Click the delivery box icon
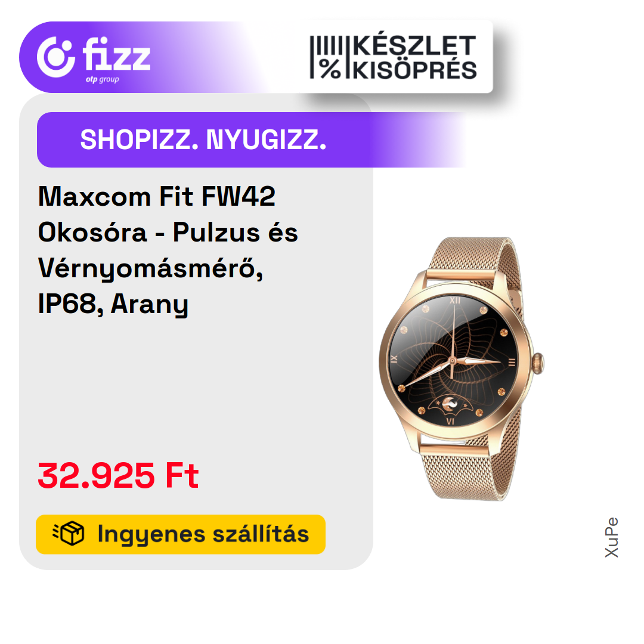The width and height of the screenshot is (644, 644). (x=69, y=534)
